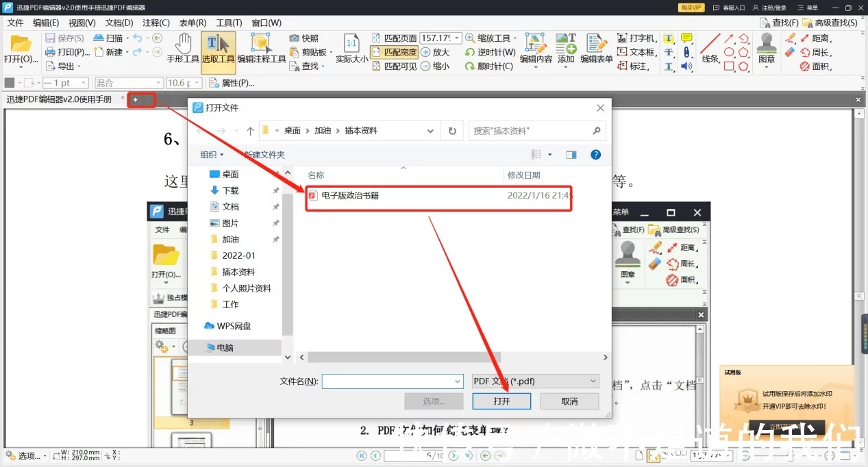Image resolution: width=868 pixels, height=467 pixels.
Task: Click the Actual Size (实际大小) icon
Action: click(351, 51)
